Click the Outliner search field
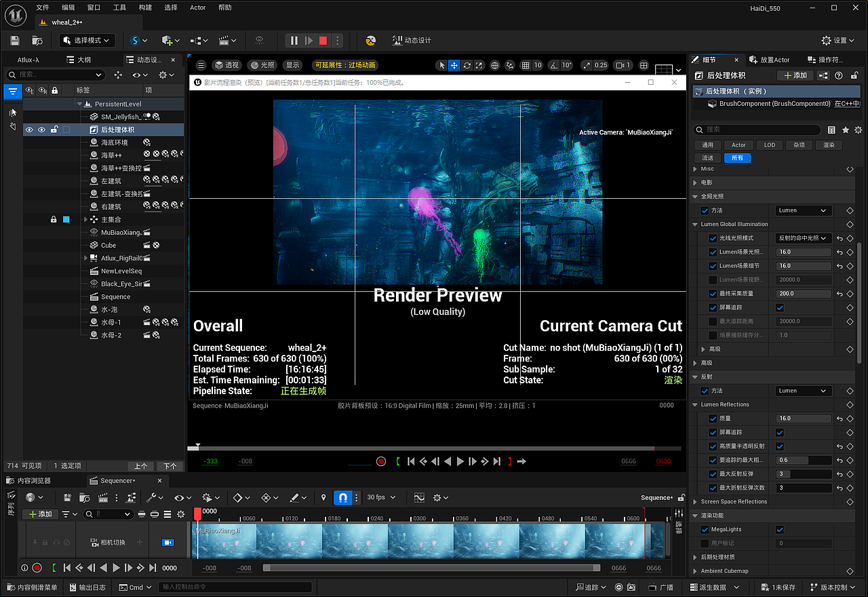 click(56, 75)
